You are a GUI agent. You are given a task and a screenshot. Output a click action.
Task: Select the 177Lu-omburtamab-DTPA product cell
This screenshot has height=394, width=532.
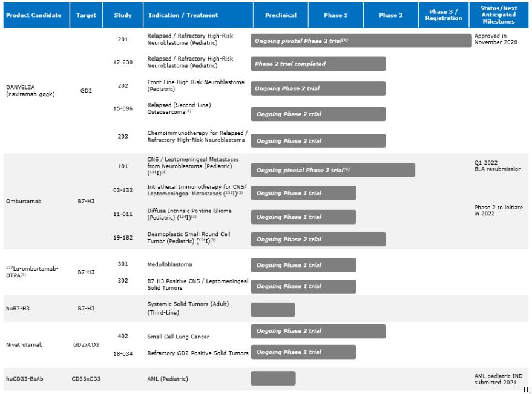point(32,272)
